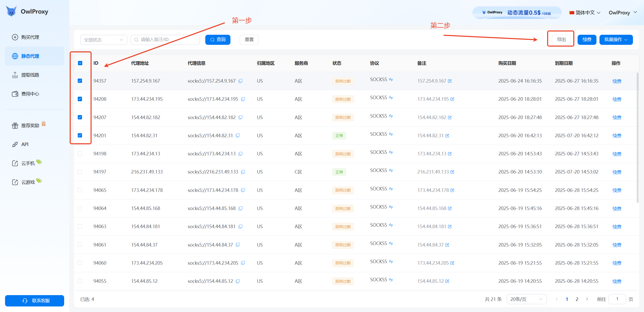644x312 pixels.
Task: Open 云手机 in sidebar
Action: 34,163
